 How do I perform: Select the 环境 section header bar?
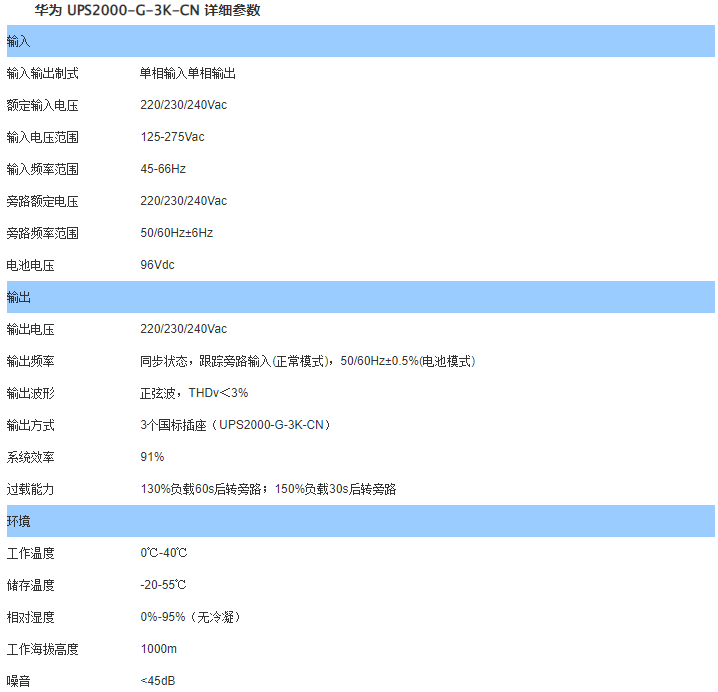(x=359, y=522)
